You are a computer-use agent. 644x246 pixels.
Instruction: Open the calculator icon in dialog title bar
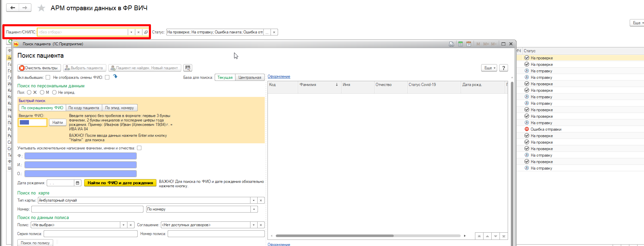(x=460, y=44)
